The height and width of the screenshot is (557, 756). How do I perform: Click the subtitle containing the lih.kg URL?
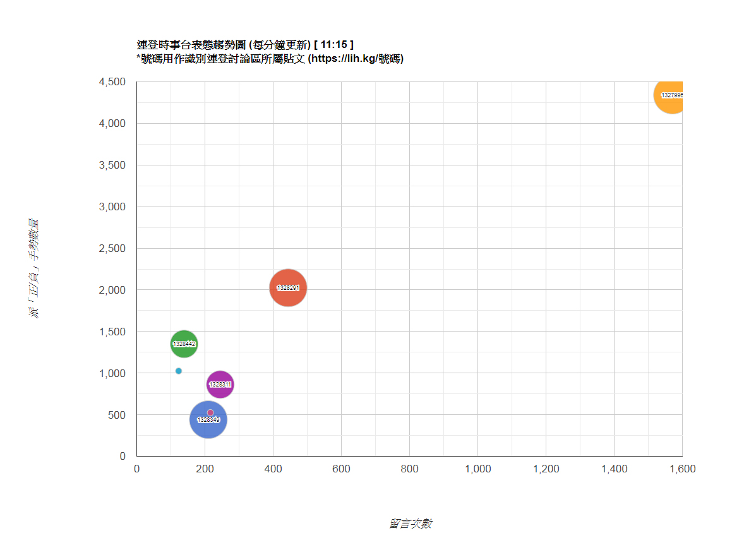pyautogui.click(x=270, y=59)
